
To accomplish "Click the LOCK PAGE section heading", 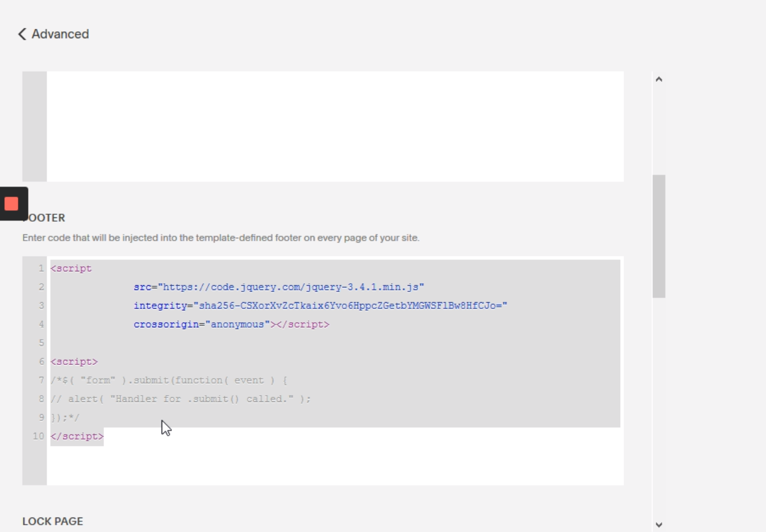I will (53, 521).
